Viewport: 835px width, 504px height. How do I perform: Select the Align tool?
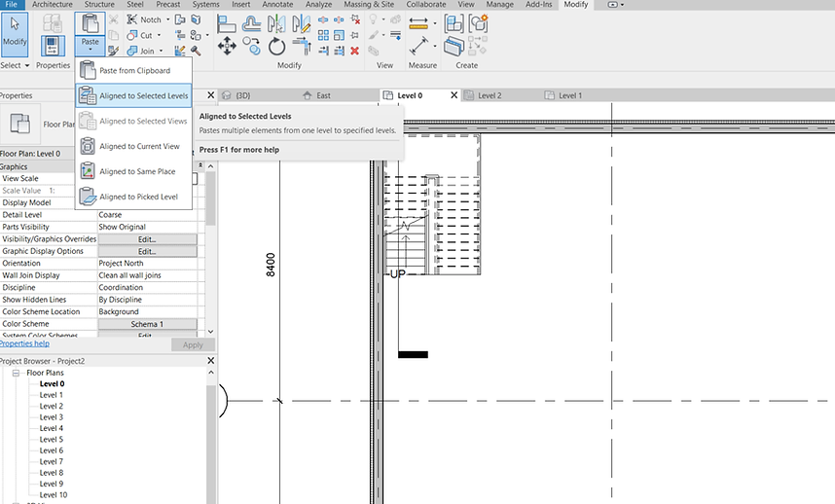coord(227,24)
